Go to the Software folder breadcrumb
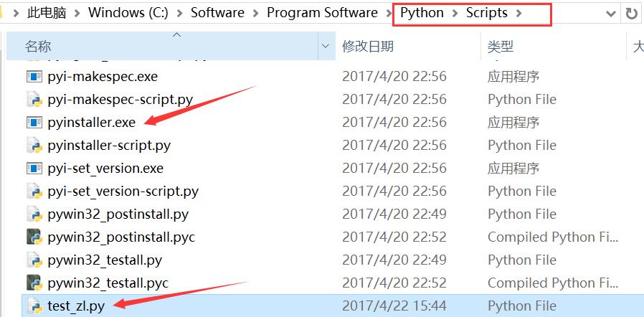This screenshot has height=317, width=644. pyautogui.click(x=217, y=13)
